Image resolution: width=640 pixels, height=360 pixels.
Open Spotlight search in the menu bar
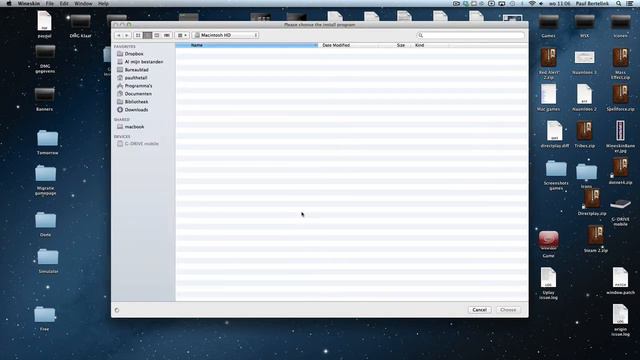point(619,3)
